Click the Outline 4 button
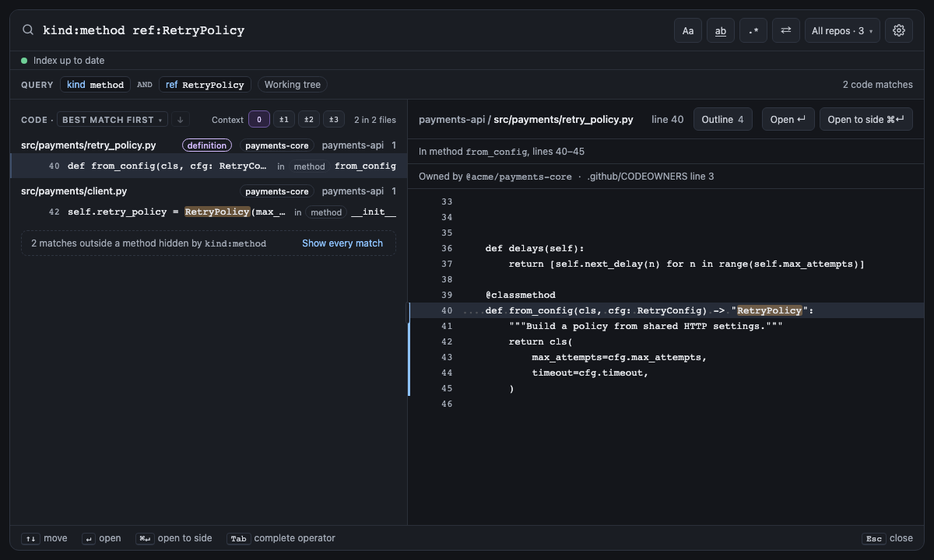 (722, 119)
